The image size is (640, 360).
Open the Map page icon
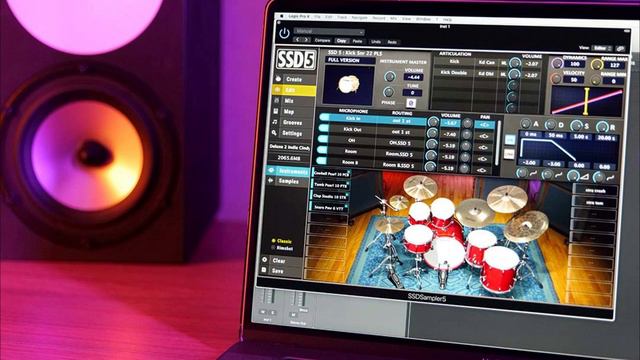[276, 111]
